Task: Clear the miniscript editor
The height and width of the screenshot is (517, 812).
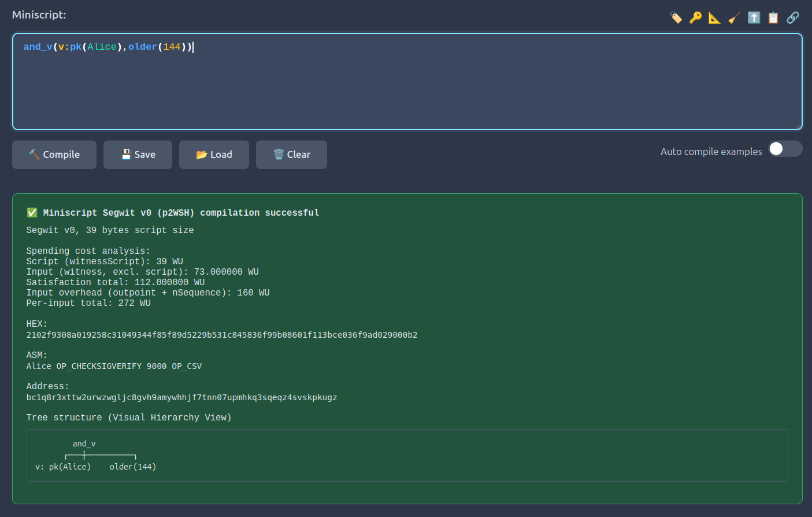Action: coord(291,155)
